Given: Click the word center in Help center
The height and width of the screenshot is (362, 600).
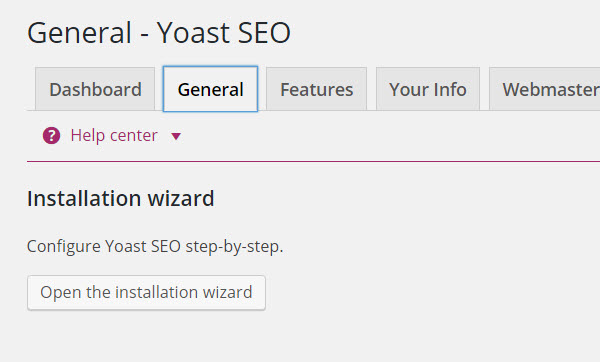Looking at the screenshot, I should [x=132, y=136].
